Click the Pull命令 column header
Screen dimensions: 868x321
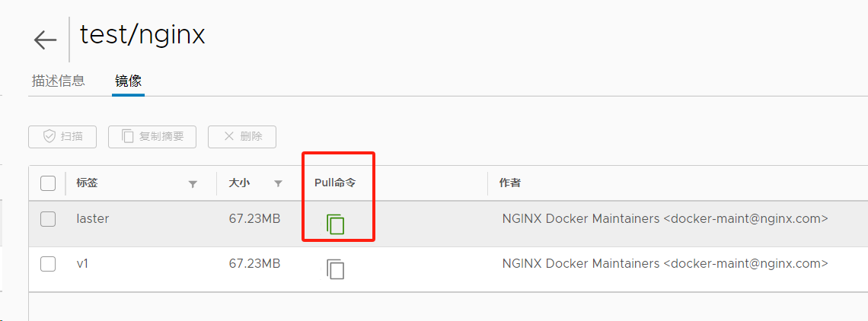point(335,183)
